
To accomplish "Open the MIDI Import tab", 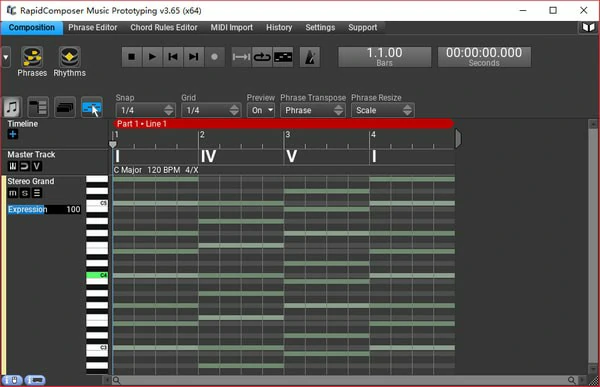I will pyautogui.click(x=232, y=28).
